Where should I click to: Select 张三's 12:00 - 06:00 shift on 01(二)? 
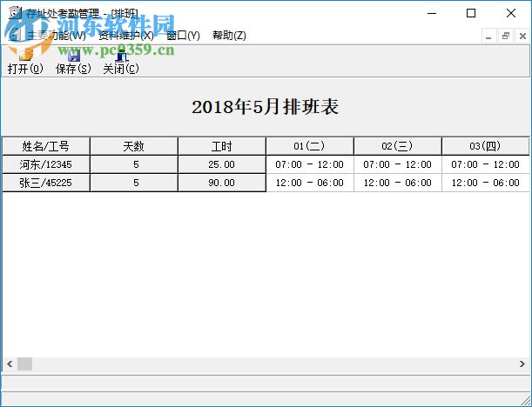tap(309, 183)
